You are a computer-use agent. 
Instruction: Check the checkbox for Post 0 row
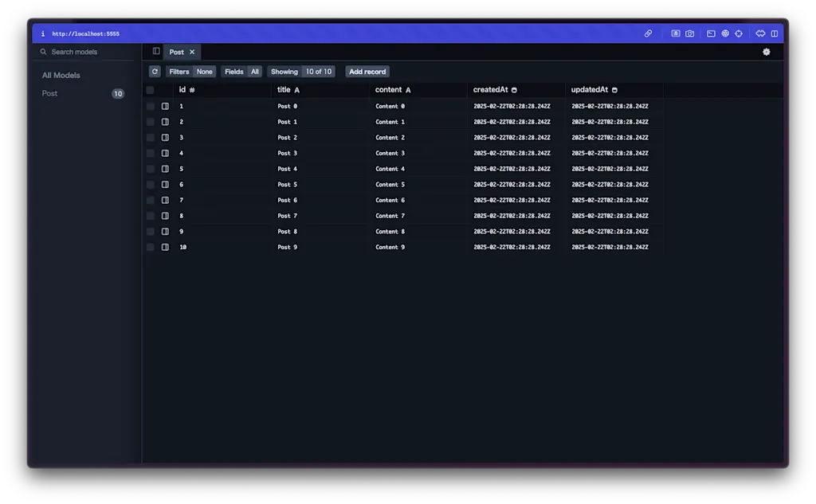(x=151, y=106)
